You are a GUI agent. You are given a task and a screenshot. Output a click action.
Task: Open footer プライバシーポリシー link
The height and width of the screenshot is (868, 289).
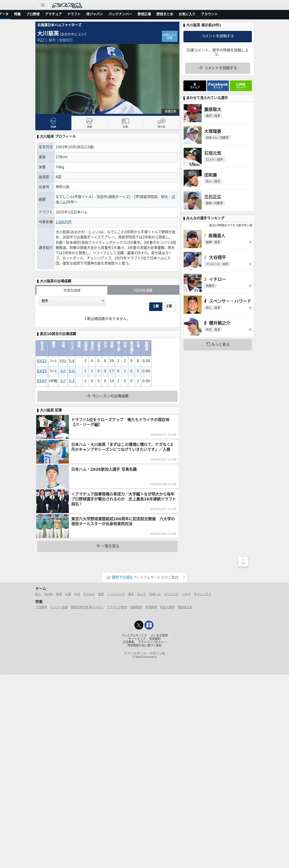(152, 642)
